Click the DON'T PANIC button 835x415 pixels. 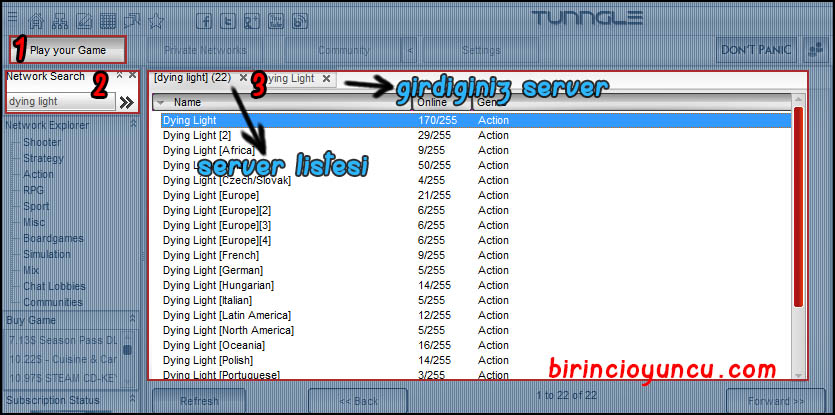coord(756,50)
